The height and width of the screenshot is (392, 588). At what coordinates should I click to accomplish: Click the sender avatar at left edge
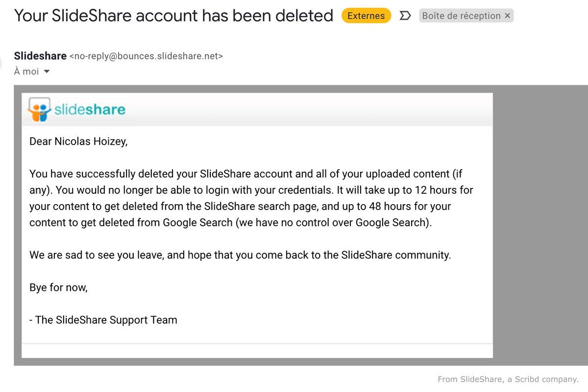point(1,61)
